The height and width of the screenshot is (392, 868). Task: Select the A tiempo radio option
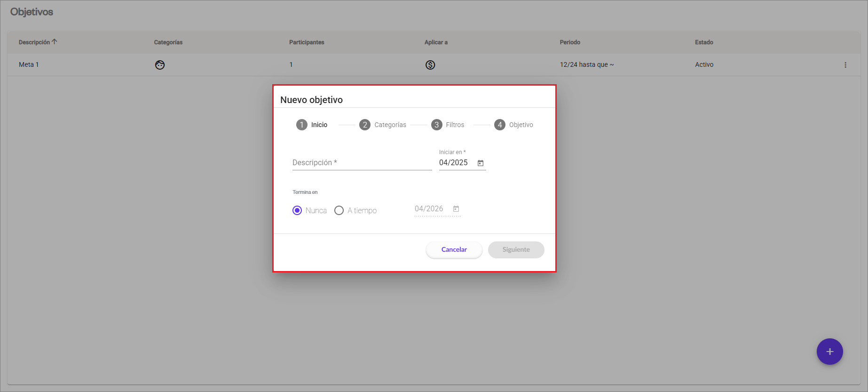pyautogui.click(x=339, y=210)
